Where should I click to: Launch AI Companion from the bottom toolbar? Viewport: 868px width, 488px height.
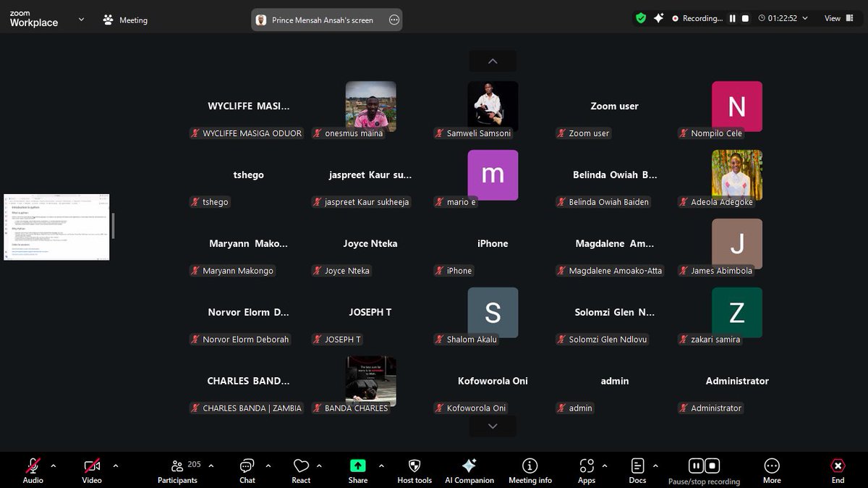click(469, 470)
